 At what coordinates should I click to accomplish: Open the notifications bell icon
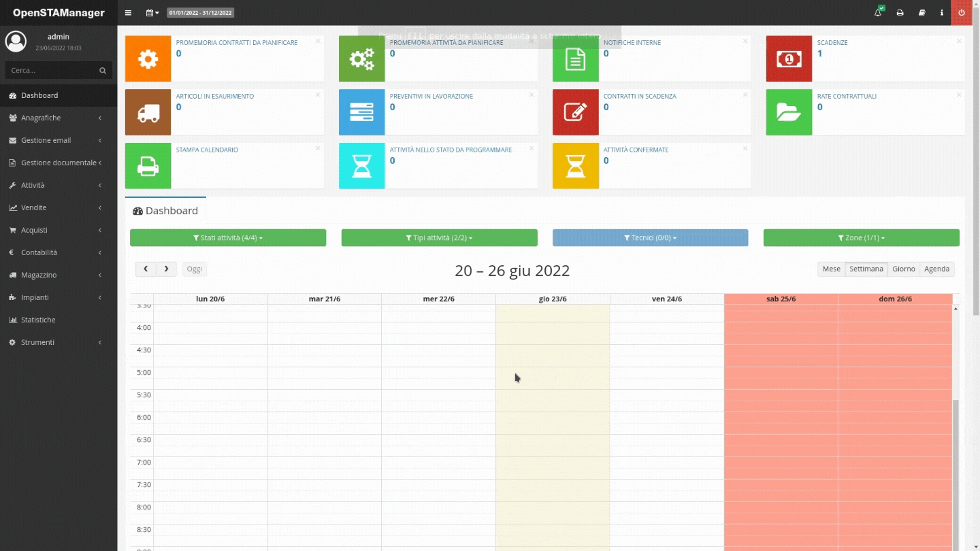pyautogui.click(x=878, y=13)
